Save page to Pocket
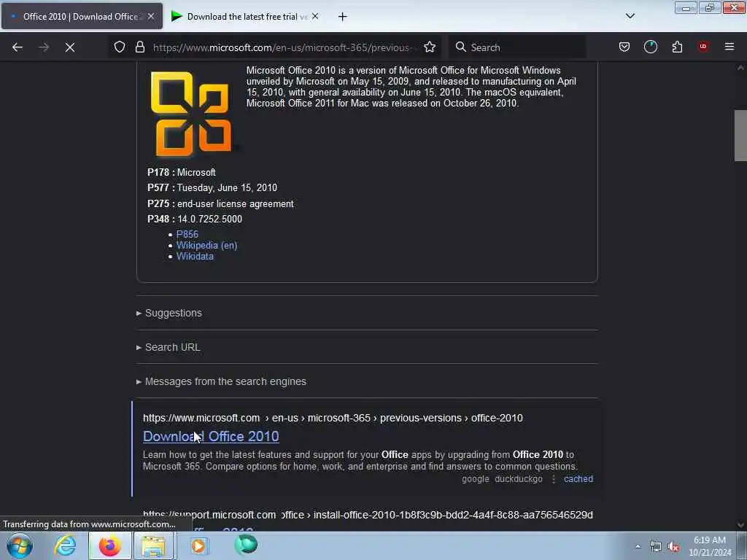The image size is (747, 560). (x=624, y=47)
